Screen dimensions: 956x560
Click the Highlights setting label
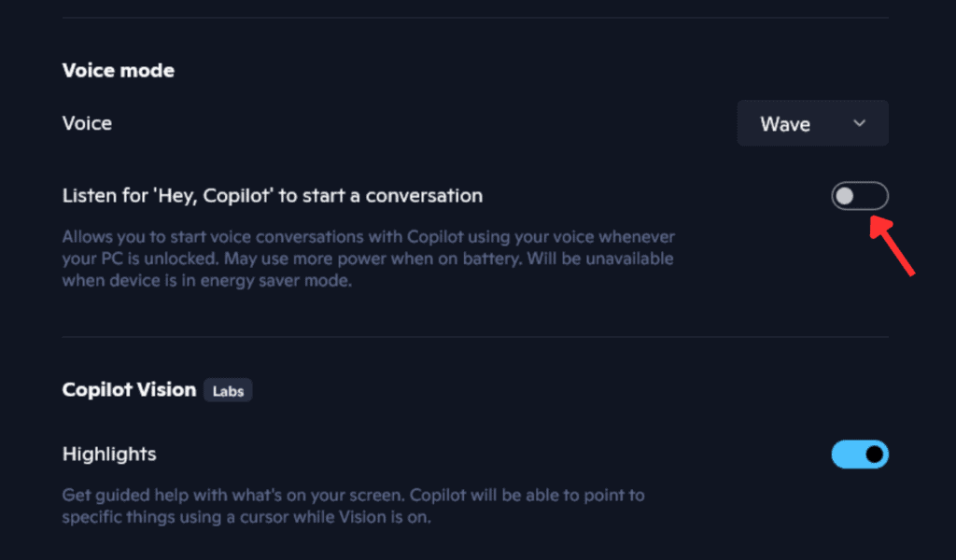coord(108,454)
